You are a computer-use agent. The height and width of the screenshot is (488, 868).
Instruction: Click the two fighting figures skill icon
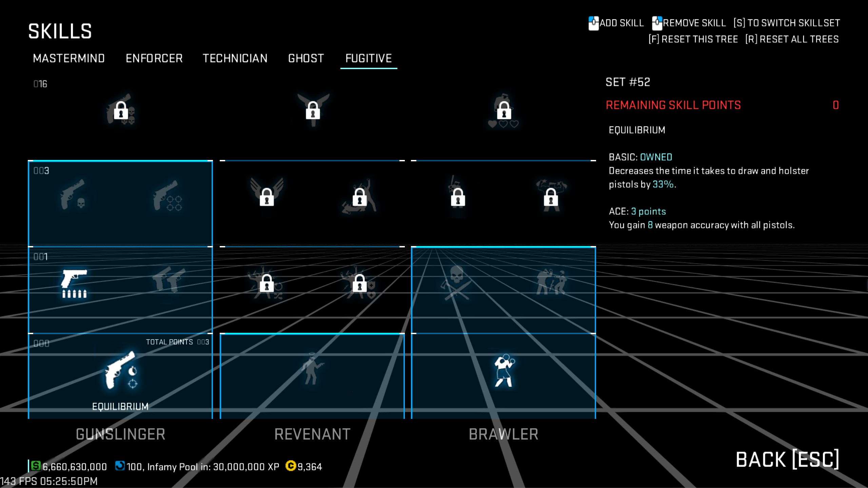coord(551,282)
